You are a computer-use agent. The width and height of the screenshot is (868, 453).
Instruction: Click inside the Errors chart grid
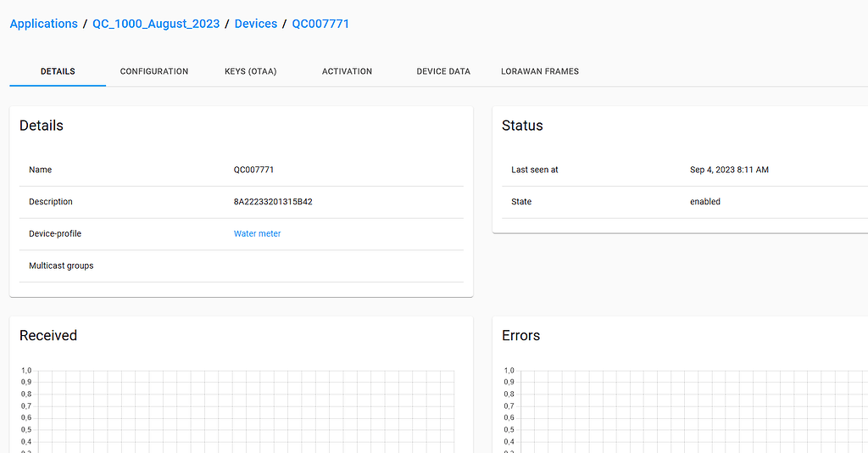693,411
